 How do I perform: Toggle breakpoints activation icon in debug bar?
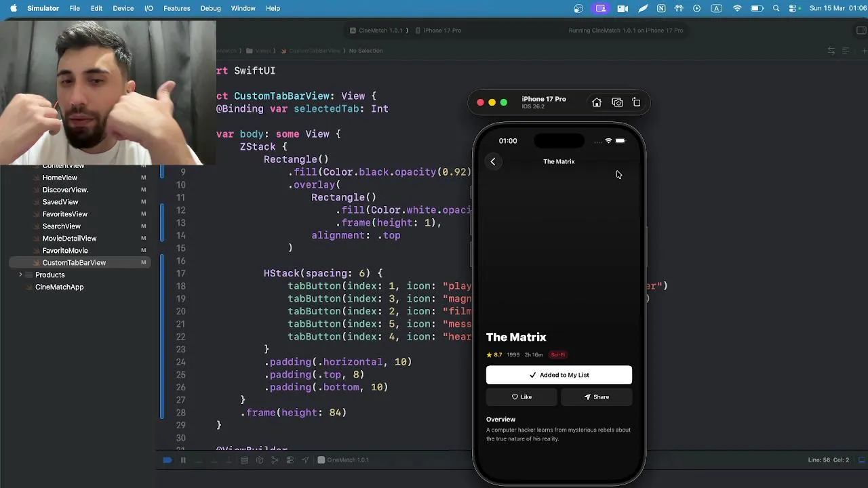[x=167, y=460]
